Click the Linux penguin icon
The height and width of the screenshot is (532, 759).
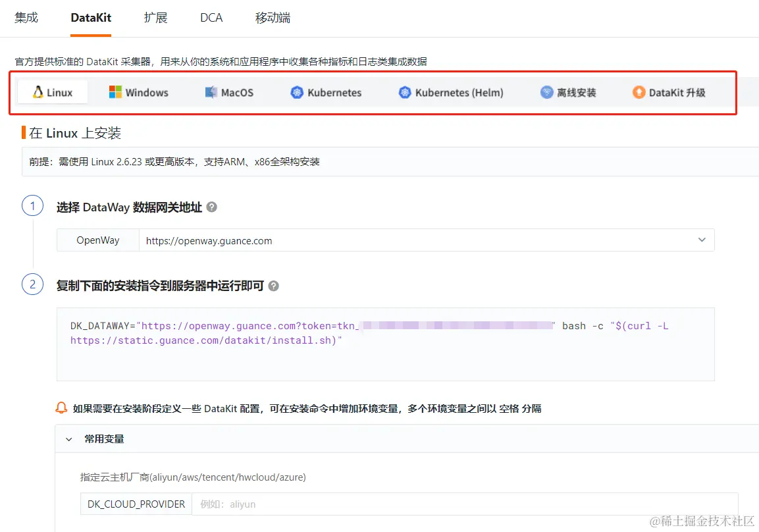coord(38,92)
